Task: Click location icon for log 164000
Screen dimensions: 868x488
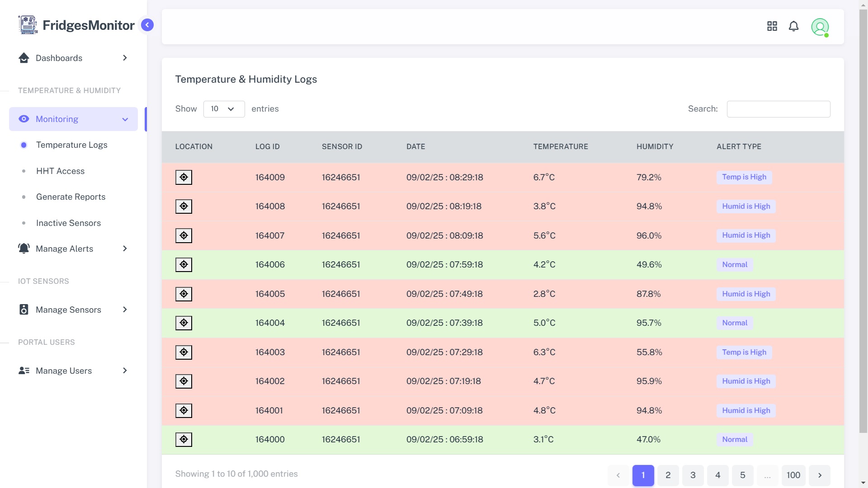Action: 184,439
